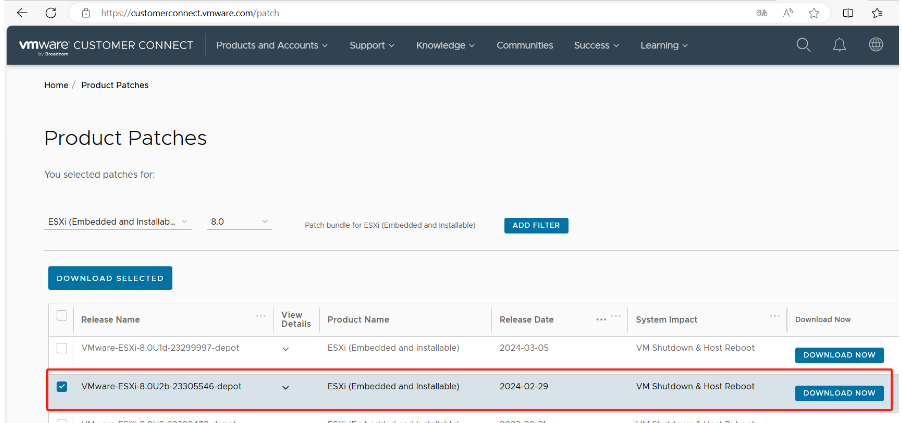Click the ADD FILTER button

coord(536,226)
